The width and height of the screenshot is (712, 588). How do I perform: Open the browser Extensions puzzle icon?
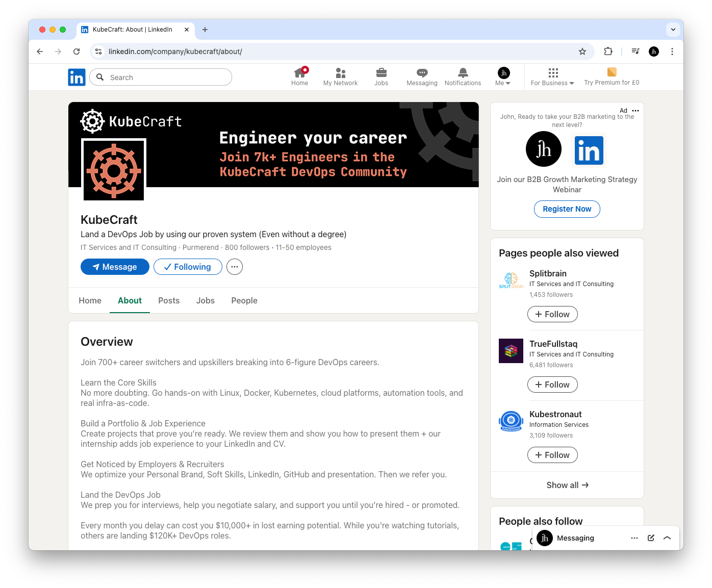[x=608, y=52]
